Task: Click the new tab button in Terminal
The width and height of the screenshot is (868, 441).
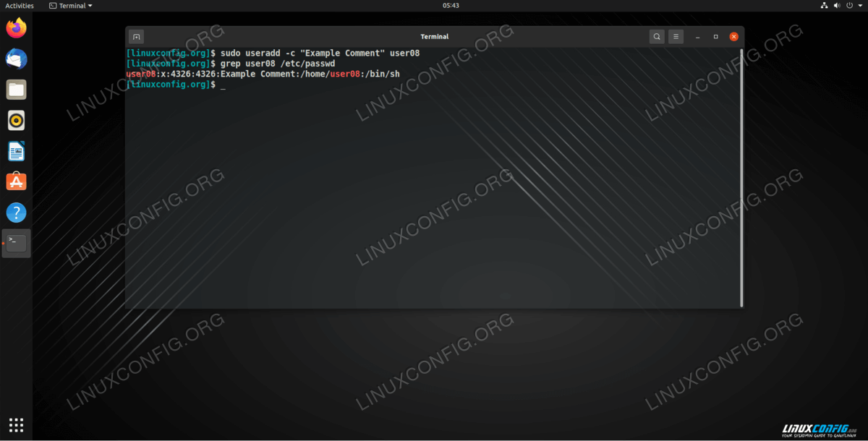Action: pyautogui.click(x=136, y=37)
